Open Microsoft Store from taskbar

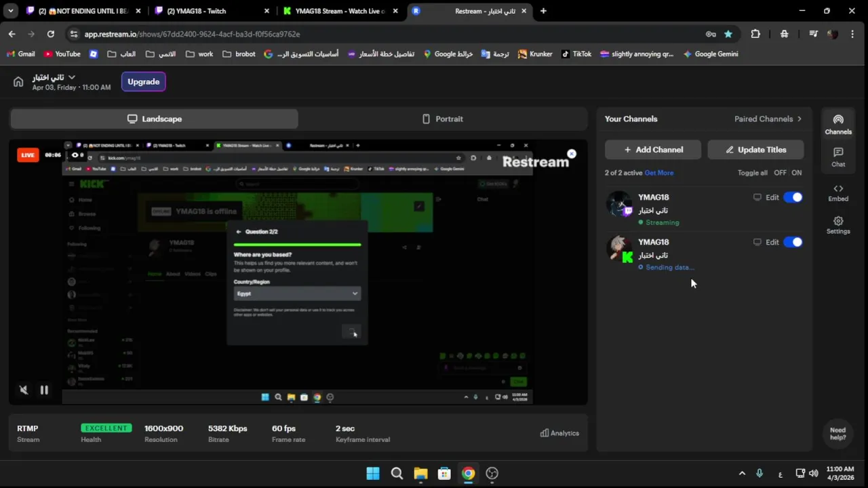(x=444, y=474)
